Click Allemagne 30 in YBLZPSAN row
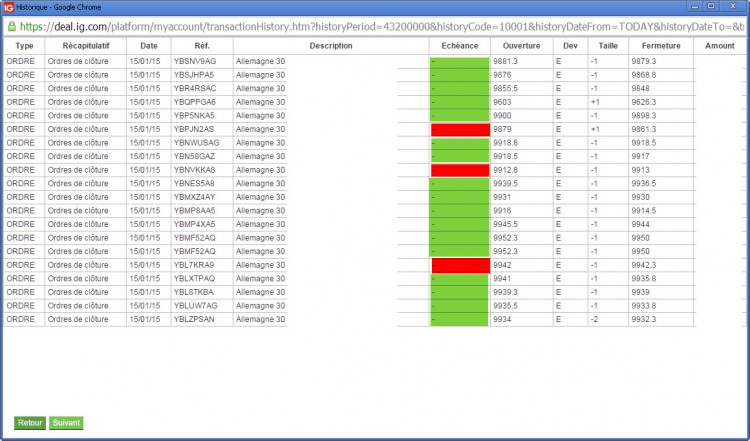The height and width of the screenshot is (441, 750). 260,319
